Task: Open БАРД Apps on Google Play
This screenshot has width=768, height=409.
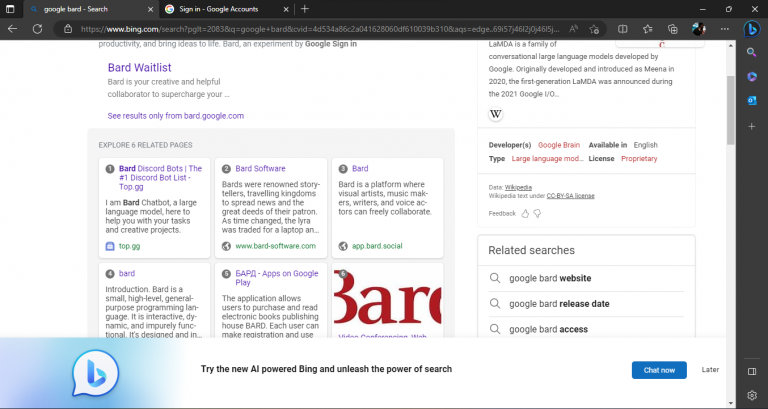Action: [x=277, y=278]
